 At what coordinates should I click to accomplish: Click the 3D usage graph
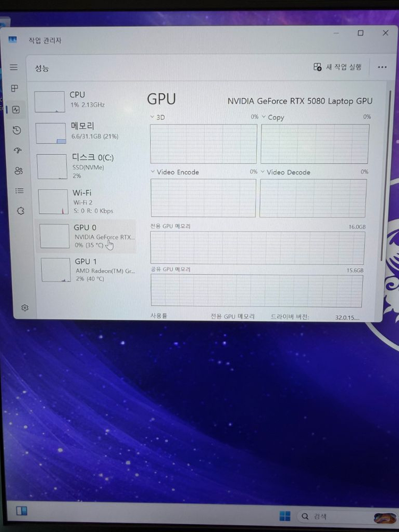(203, 144)
